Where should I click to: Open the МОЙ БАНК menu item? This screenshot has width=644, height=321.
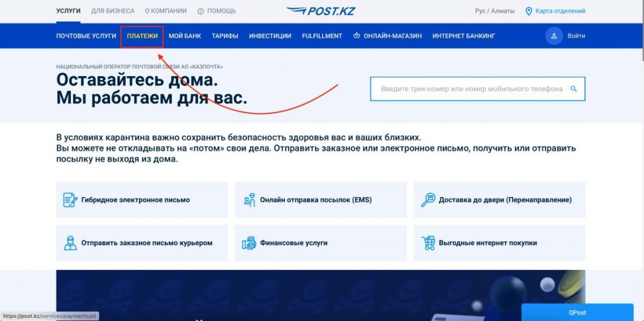tap(185, 36)
